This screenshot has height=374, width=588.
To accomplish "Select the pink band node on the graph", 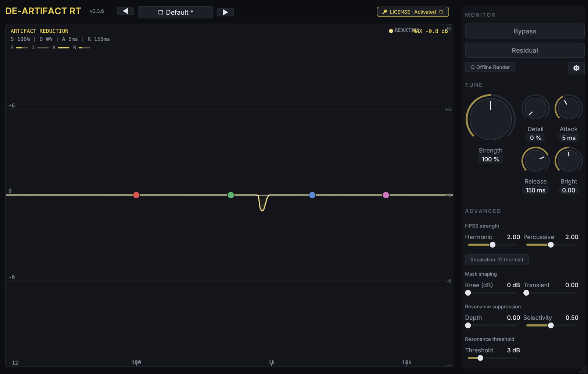I will [x=386, y=195].
